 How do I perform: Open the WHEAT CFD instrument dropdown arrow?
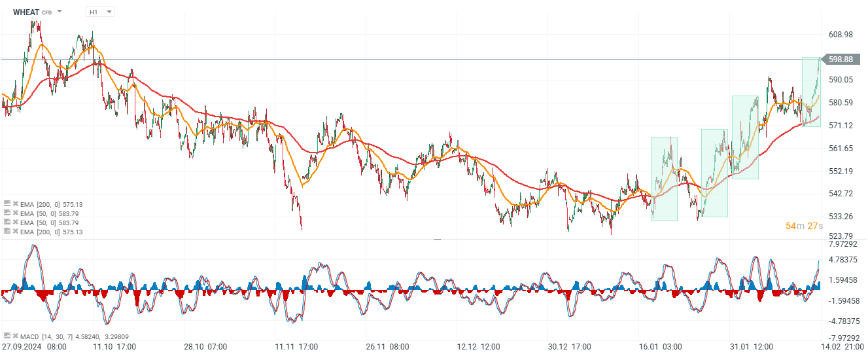coord(60,12)
